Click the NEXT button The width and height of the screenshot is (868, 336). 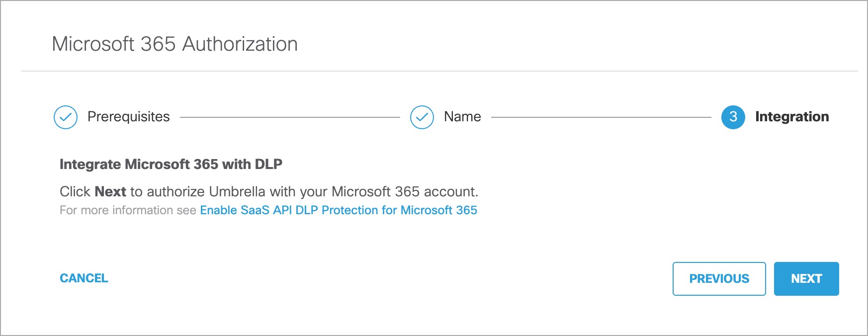point(806,279)
